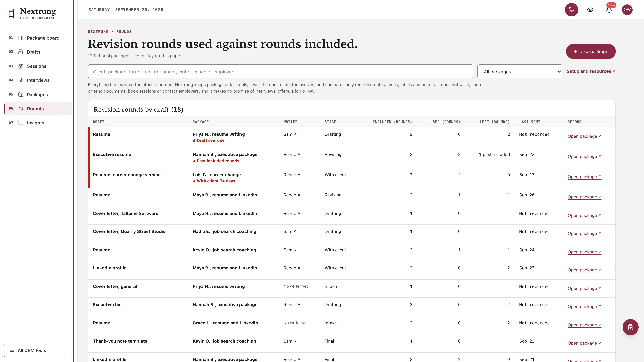Click the Package board columns icon
This screenshot has height=362, width=644.
tap(21, 38)
